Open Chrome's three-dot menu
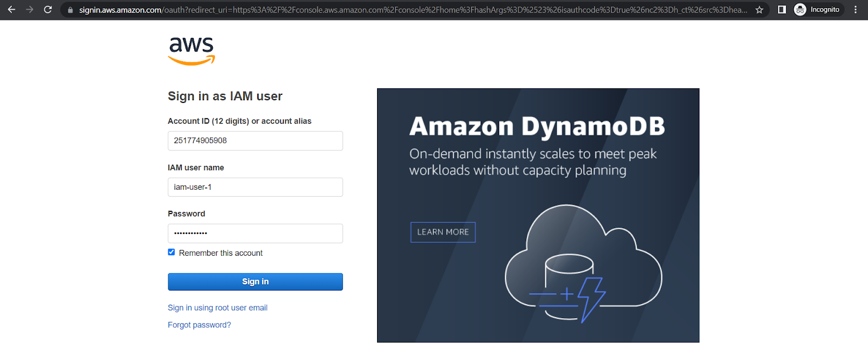 pos(856,10)
